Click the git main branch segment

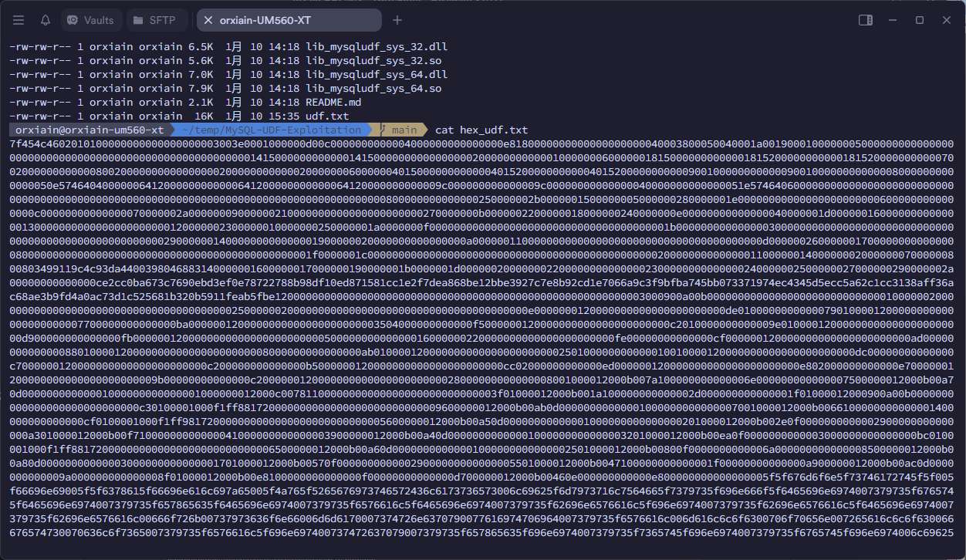pyautogui.click(x=400, y=130)
